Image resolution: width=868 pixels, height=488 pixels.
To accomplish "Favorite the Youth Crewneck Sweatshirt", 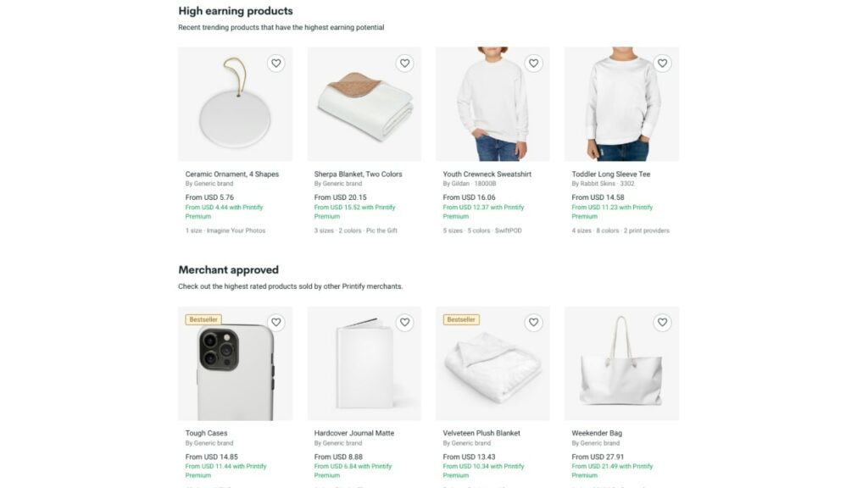I will click(533, 63).
